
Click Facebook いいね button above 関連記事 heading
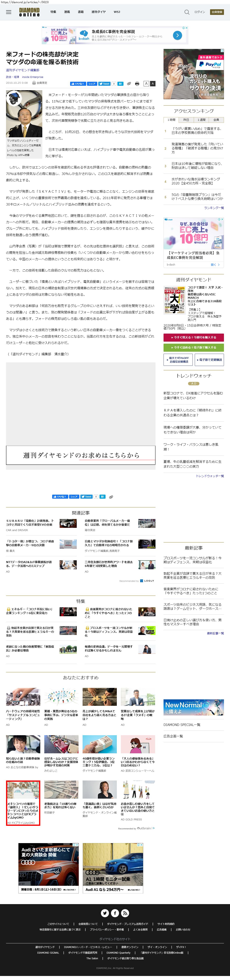coord(60,496)
